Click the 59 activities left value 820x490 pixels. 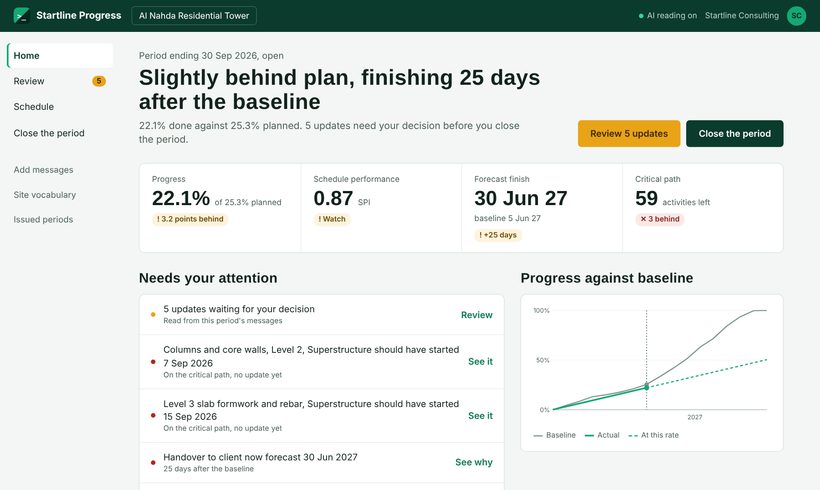coord(646,199)
